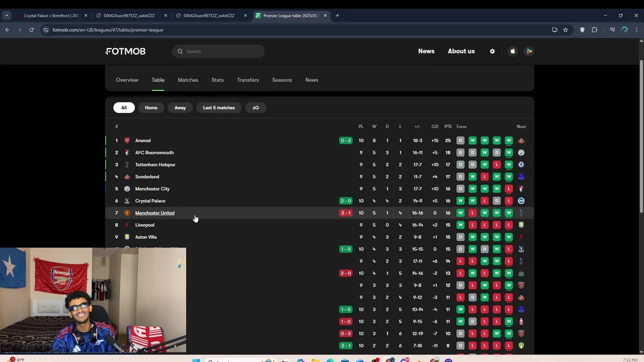
Task: Go back to the previous page
Action: (7, 30)
